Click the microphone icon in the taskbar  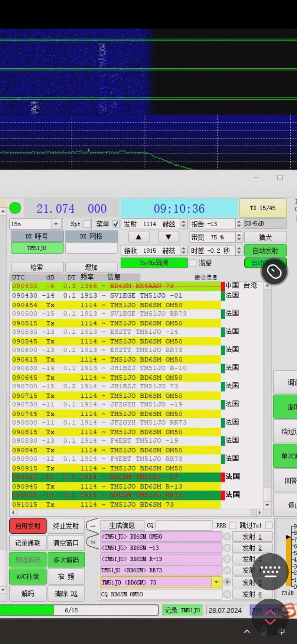pos(264,631)
